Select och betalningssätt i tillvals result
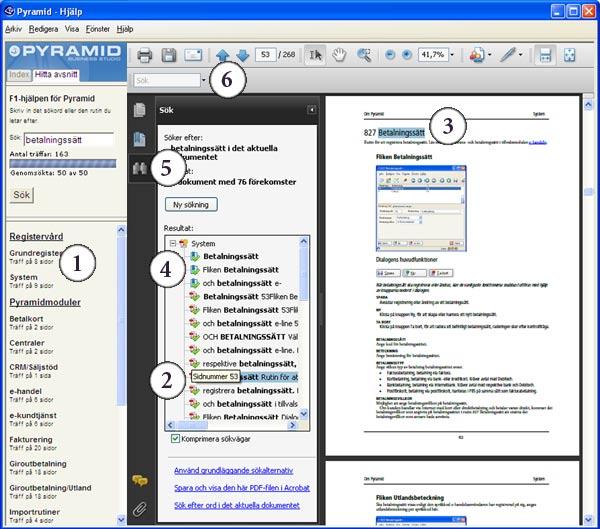Viewport: 600px width, 529px height. tap(250, 404)
